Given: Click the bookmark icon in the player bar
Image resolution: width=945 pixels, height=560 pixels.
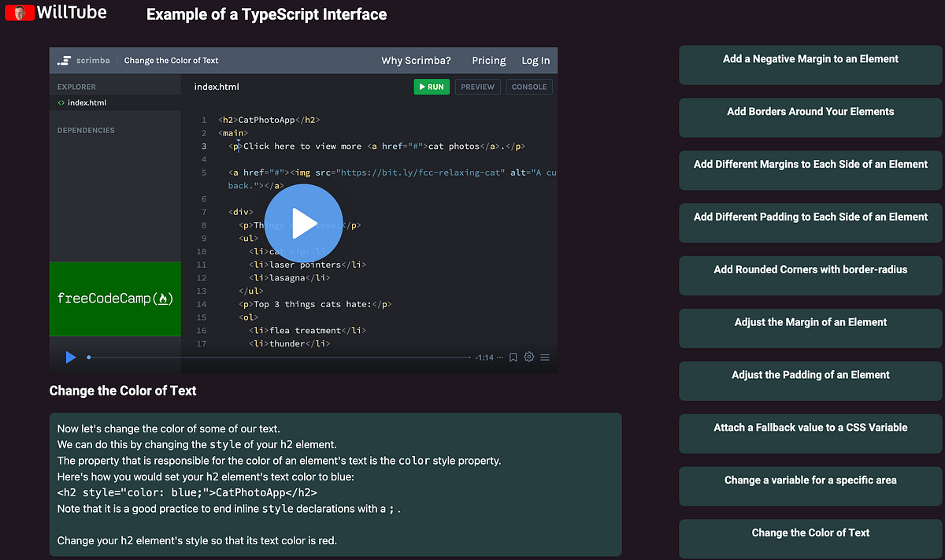Looking at the screenshot, I should point(513,357).
